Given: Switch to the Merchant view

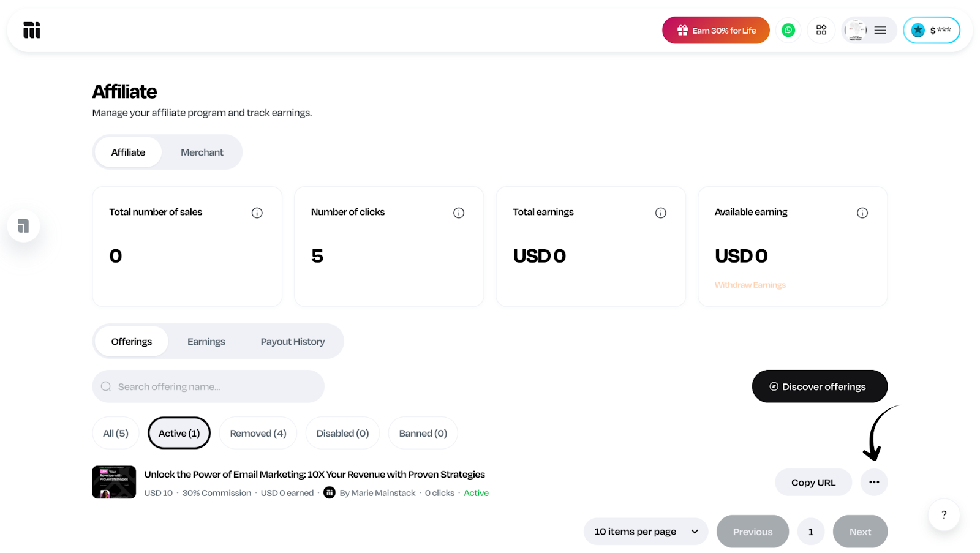Looking at the screenshot, I should click(x=202, y=152).
